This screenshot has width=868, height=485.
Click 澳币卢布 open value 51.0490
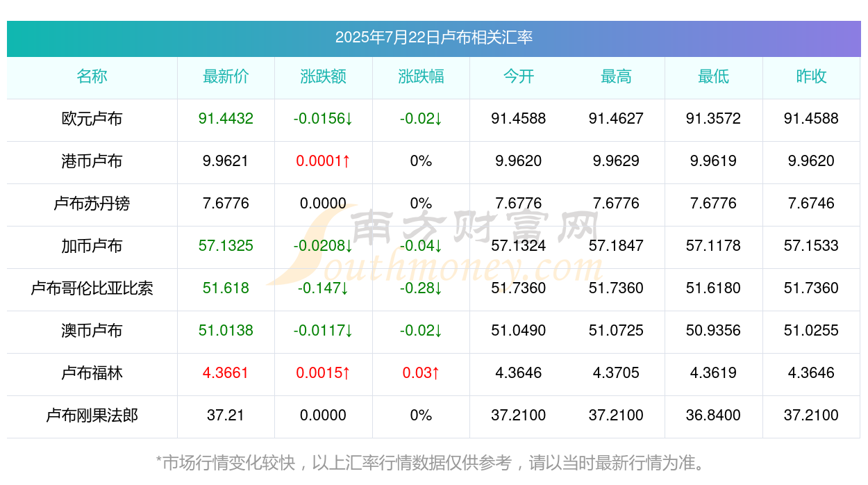pos(519,331)
